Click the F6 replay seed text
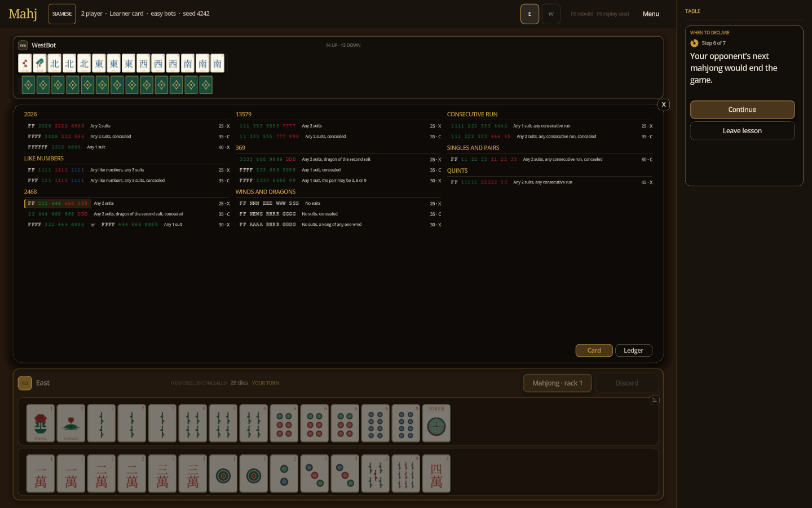The width and height of the screenshot is (812, 508). click(613, 14)
